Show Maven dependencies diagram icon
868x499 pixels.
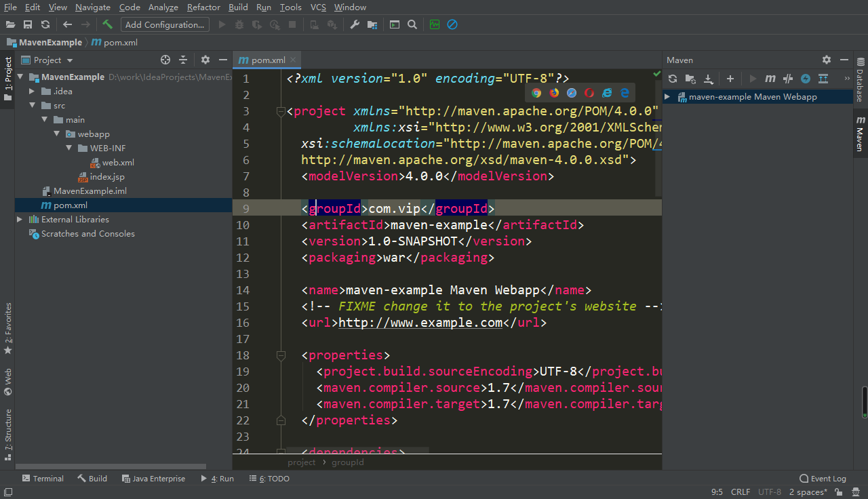pos(823,79)
